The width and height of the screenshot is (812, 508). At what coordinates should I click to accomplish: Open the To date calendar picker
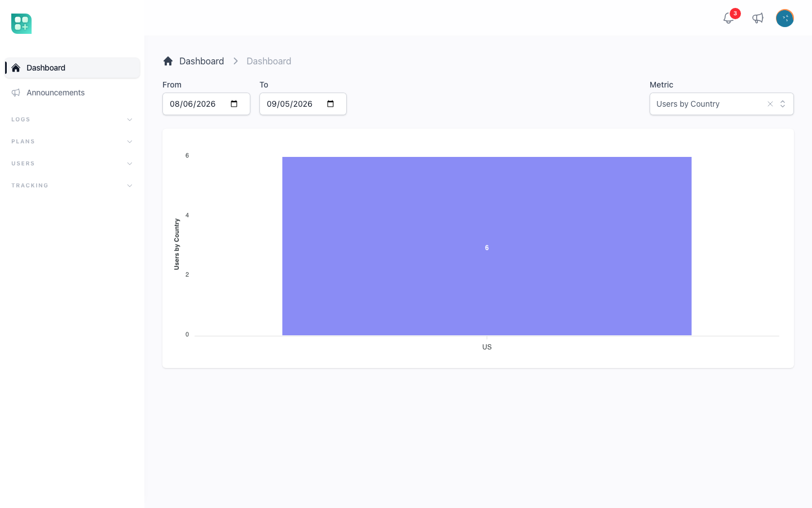330,104
